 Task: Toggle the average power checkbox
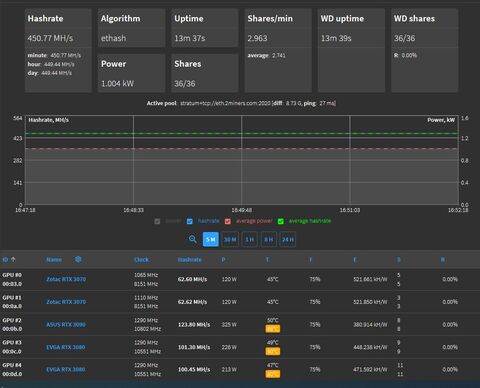pos(228,221)
